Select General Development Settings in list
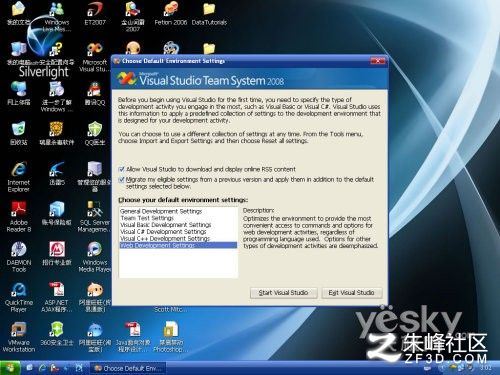 point(178,211)
